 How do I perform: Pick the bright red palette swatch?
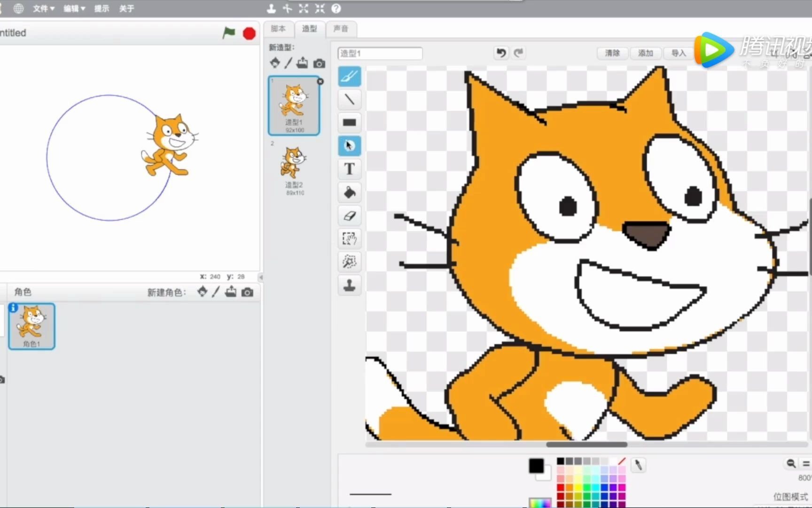coord(561,487)
